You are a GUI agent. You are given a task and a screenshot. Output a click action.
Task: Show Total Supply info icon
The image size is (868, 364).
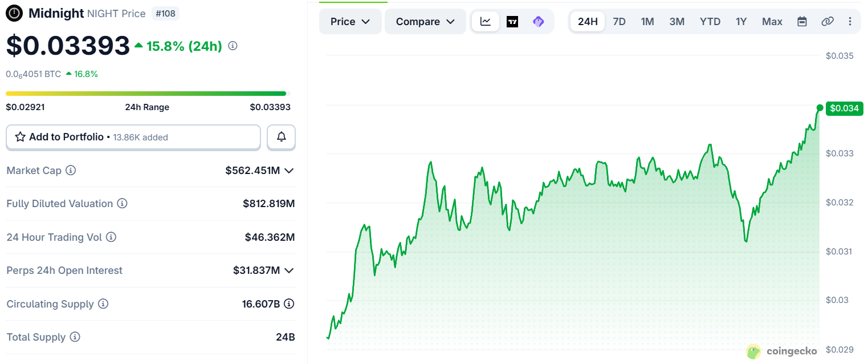click(75, 337)
